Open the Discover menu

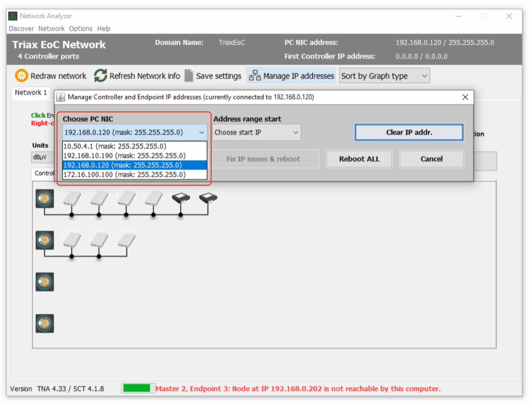(21, 29)
